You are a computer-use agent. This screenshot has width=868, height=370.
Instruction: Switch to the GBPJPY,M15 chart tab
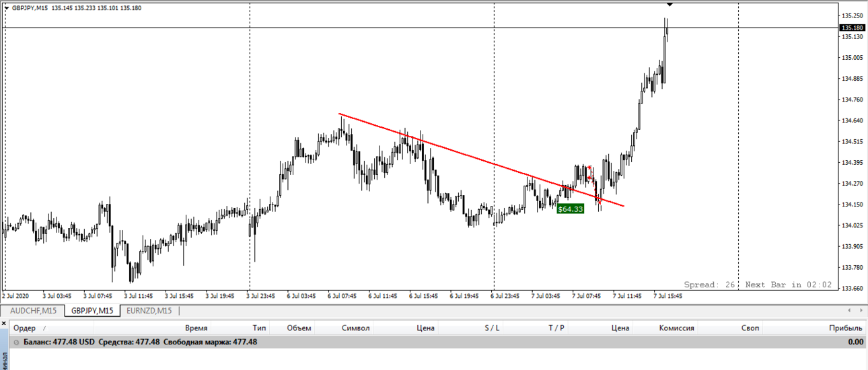[x=93, y=311]
